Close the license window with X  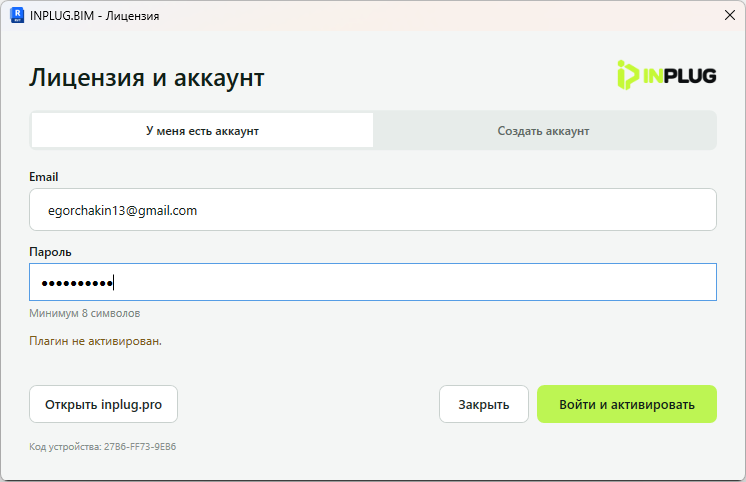pos(730,15)
